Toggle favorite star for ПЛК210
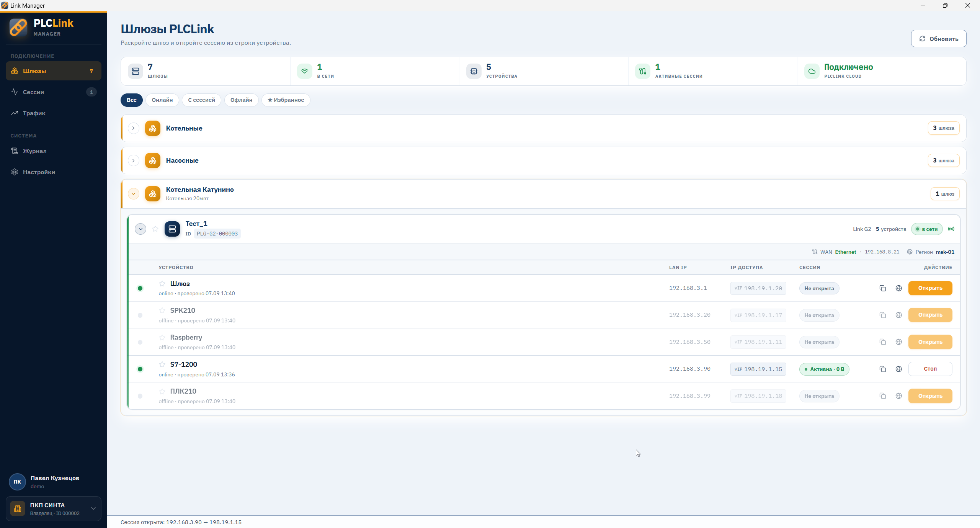Image resolution: width=980 pixels, height=528 pixels. [162, 391]
